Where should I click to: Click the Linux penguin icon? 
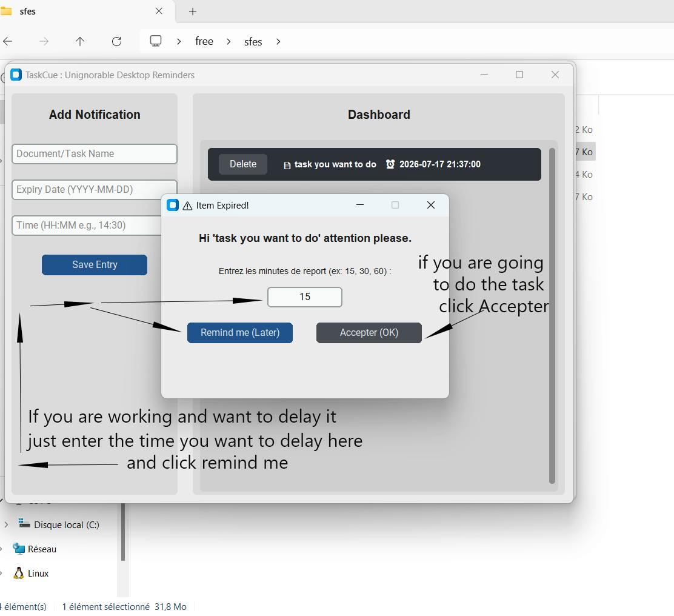pos(18,573)
